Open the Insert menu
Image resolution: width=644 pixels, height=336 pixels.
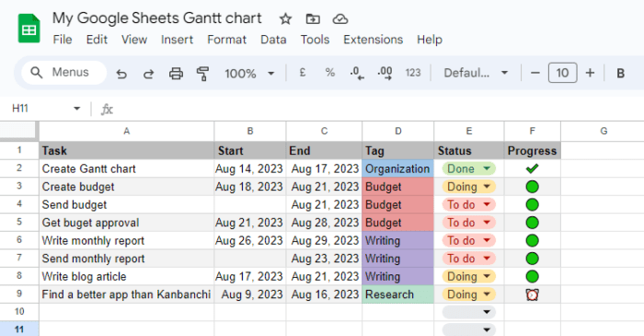(177, 40)
